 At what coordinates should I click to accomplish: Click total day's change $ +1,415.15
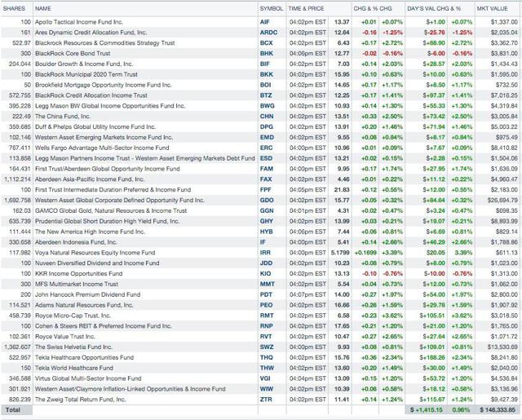click(427, 410)
